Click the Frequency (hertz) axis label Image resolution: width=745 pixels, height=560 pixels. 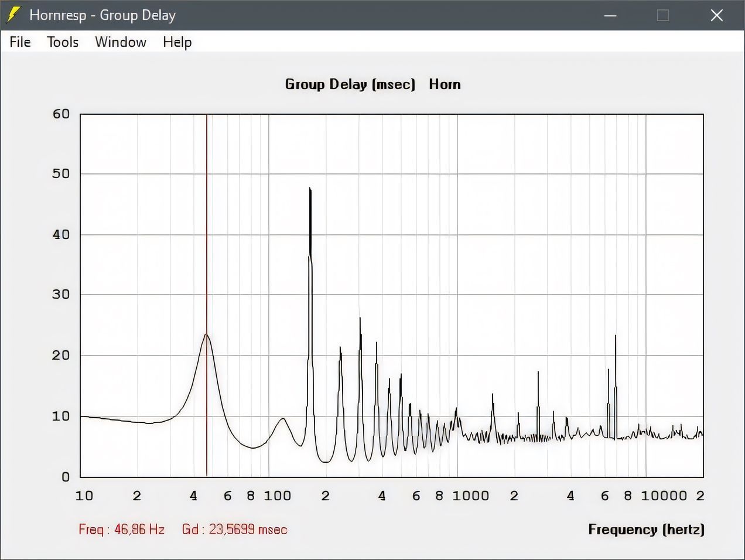point(646,530)
